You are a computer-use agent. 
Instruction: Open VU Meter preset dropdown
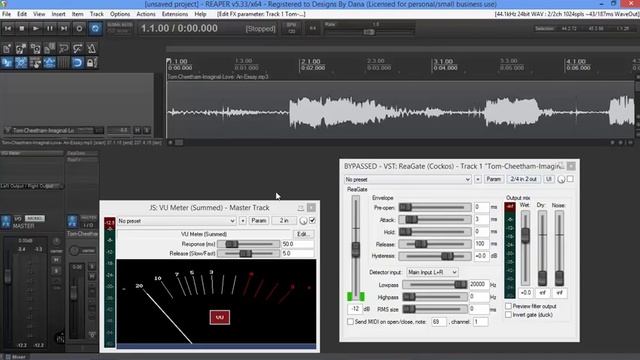(x=176, y=221)
